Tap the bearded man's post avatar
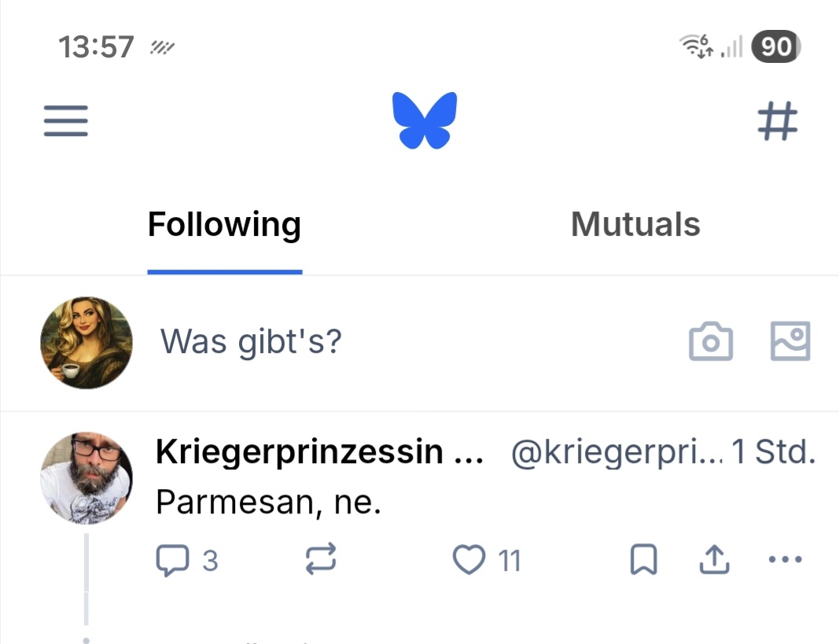This screenshot has width=839, height=644. pos(86,477)
